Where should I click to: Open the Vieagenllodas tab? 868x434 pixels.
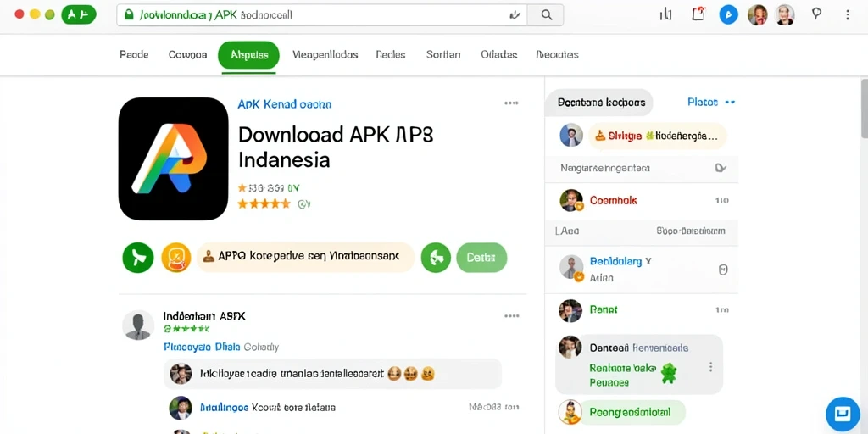click(x=325, y=54)
